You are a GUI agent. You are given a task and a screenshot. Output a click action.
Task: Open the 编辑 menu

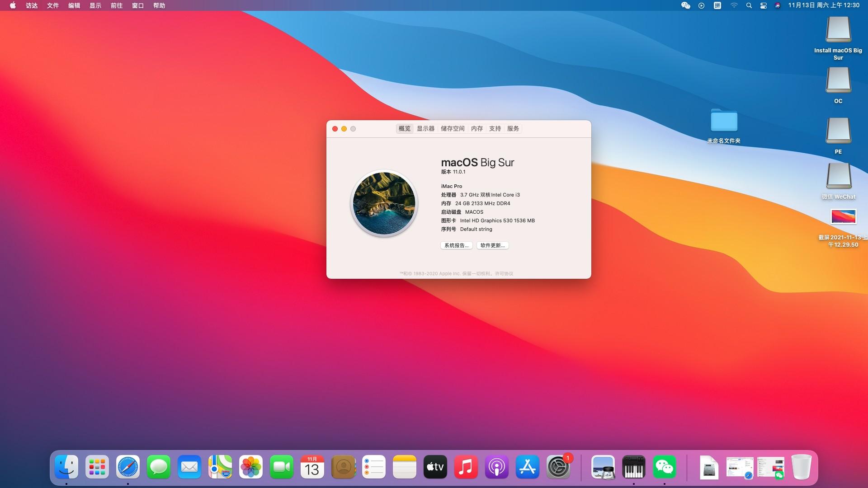pos(74,5)
